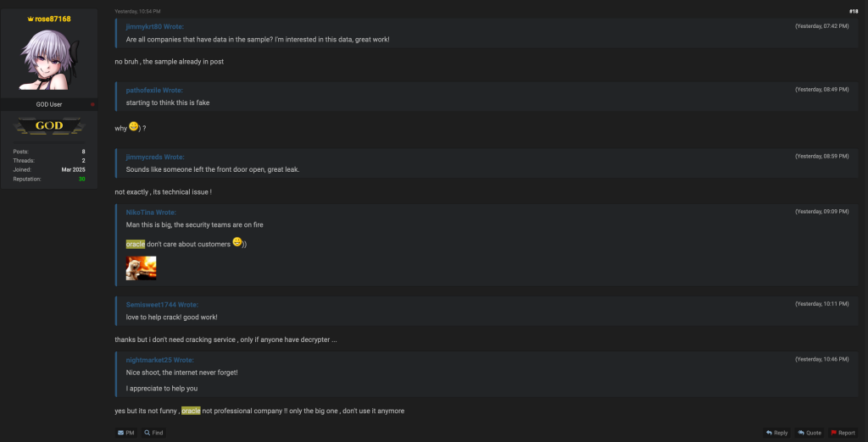Click the Quote button

coord(810,433)
